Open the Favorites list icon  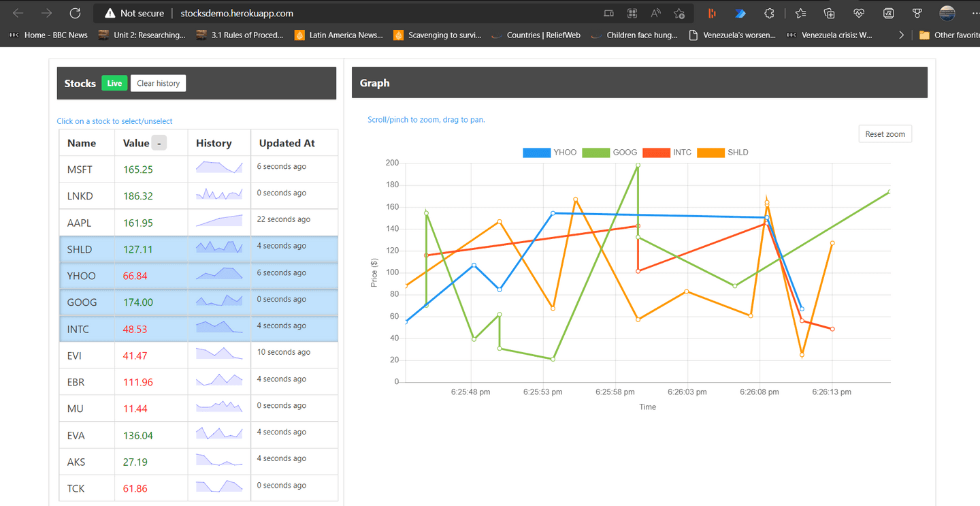(800, 13)
